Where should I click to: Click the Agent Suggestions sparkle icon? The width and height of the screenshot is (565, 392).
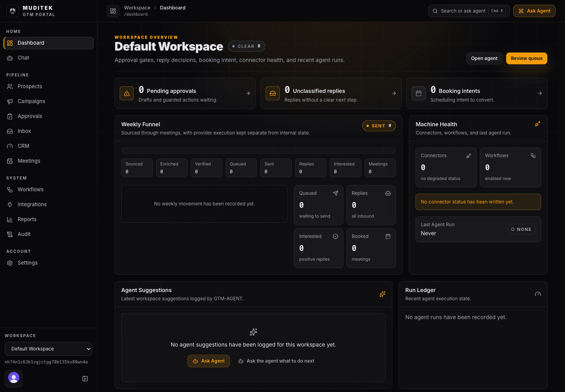[383, 294]
